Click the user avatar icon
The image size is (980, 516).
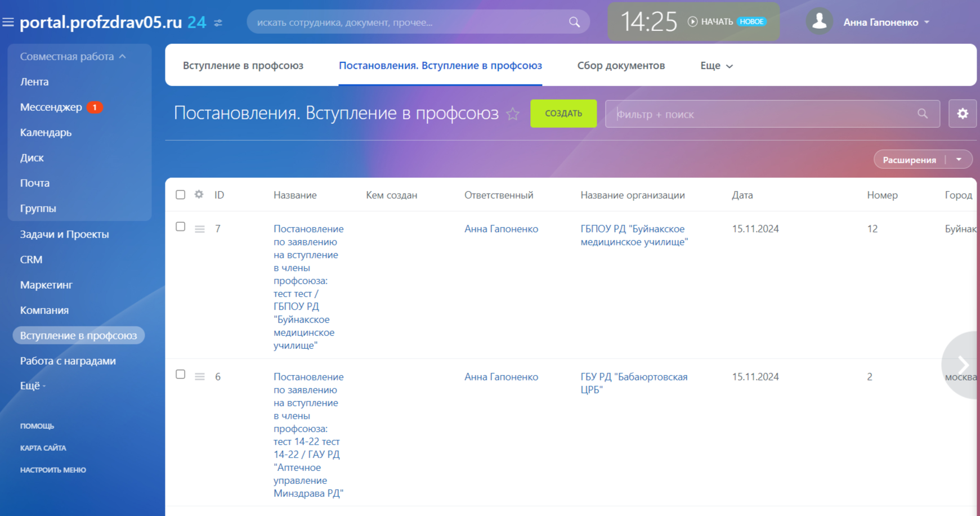coord(819,22)
